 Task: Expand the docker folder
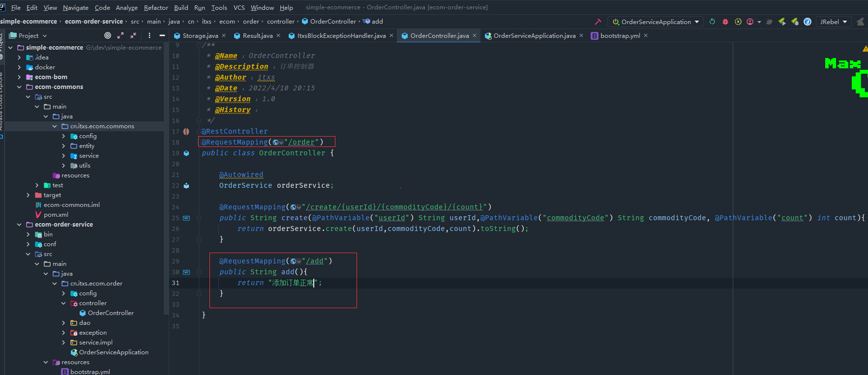pos(19,67)
